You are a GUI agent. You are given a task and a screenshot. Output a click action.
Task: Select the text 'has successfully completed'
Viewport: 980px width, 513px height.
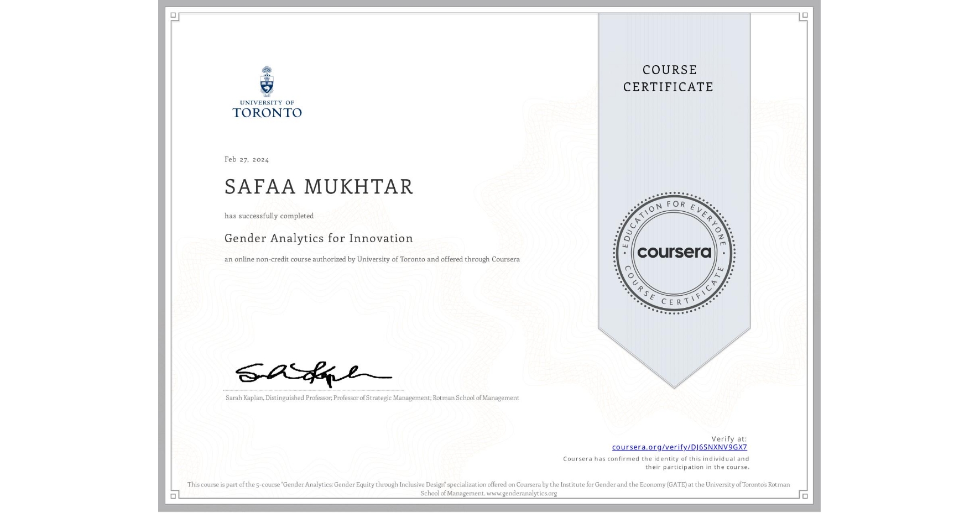[268, 216]
